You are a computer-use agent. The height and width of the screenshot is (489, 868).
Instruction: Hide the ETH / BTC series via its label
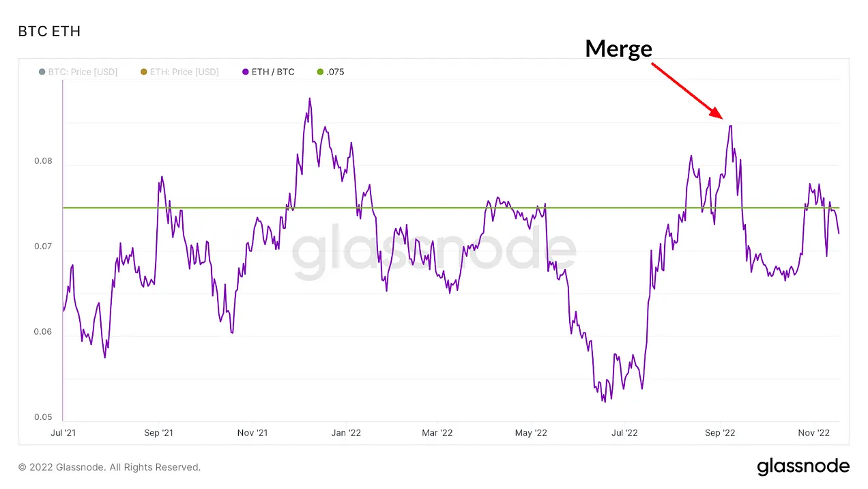[273, 72]
